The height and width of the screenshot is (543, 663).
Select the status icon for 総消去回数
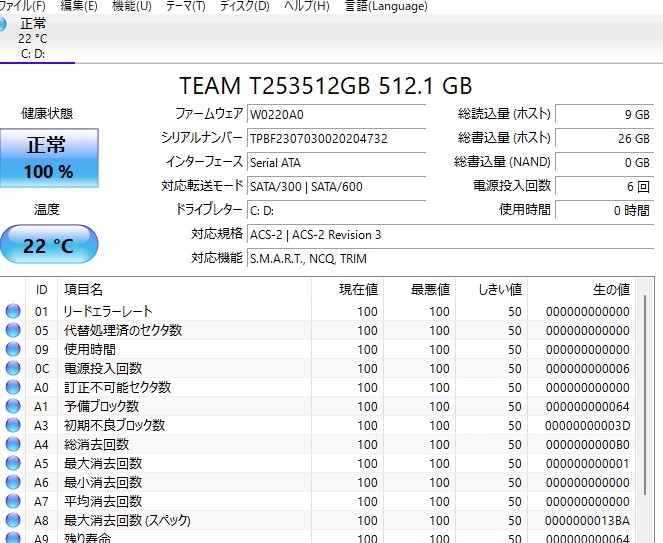pos(13,445)
